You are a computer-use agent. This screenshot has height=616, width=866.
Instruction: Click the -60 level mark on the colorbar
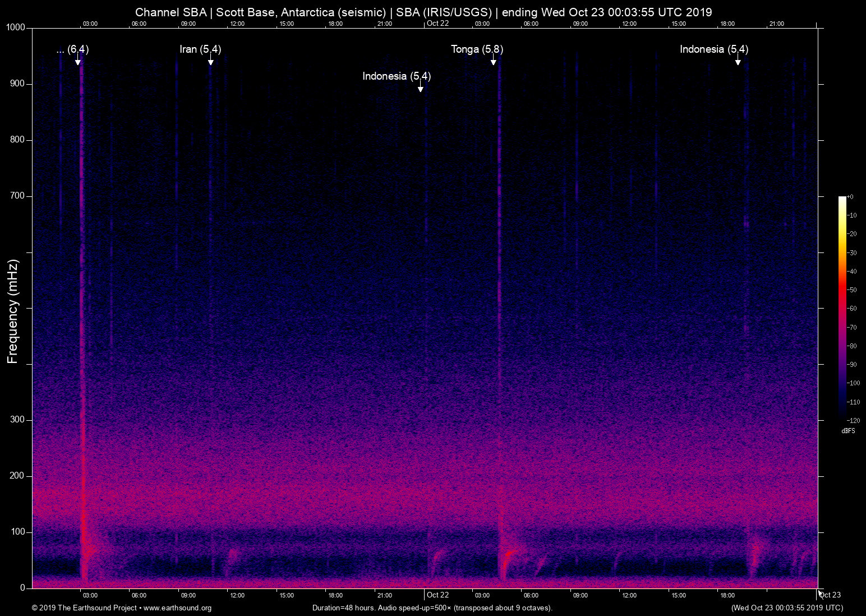point(853,308)
